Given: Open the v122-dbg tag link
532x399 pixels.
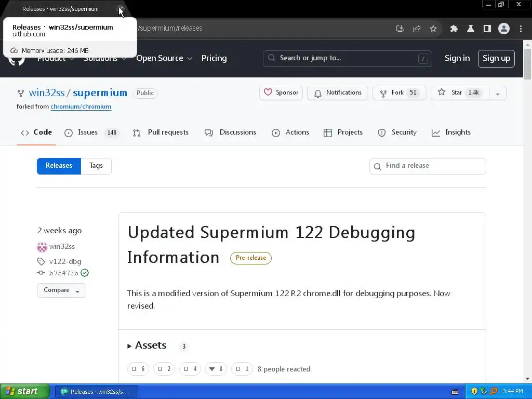Looking at the screenshot, I should (x=65, y=262).
